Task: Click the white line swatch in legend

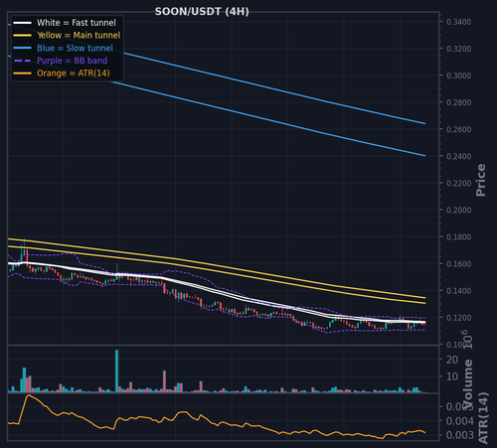Action: 23,23
